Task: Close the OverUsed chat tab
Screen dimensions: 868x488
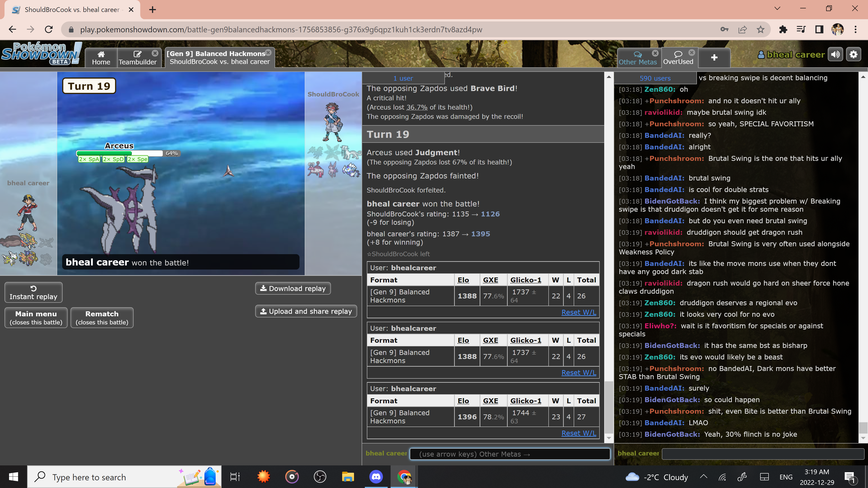Action: coord(692,53)
